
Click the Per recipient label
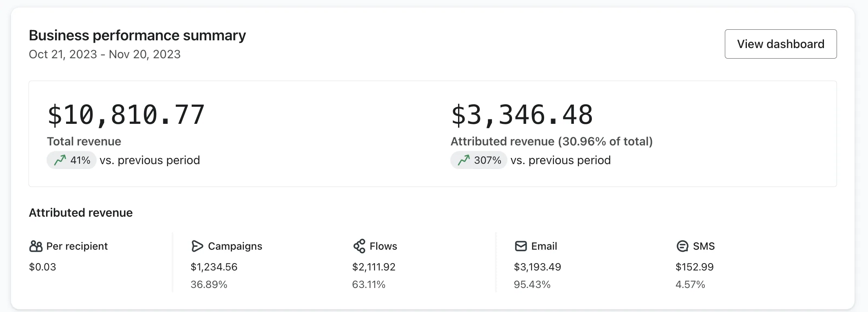pos(77,246)
